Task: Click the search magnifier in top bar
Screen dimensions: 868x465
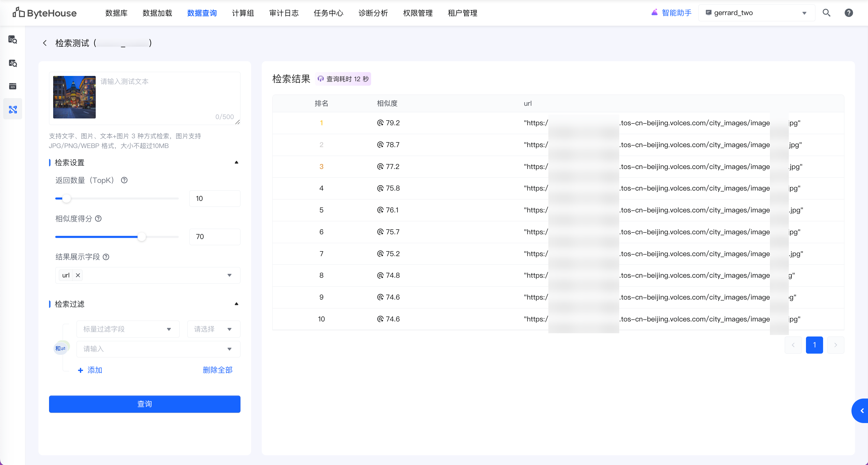Action: click(x=826, y=13)
